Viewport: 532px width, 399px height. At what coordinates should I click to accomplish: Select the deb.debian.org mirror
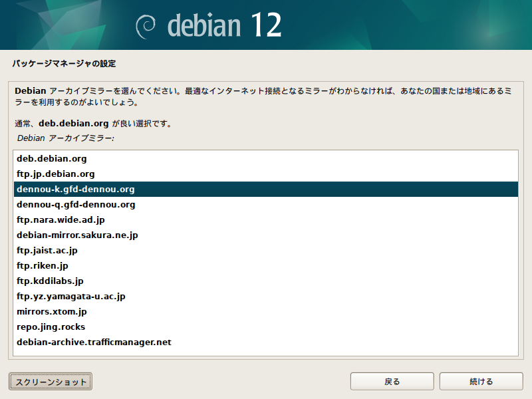(x=265, y=158)
